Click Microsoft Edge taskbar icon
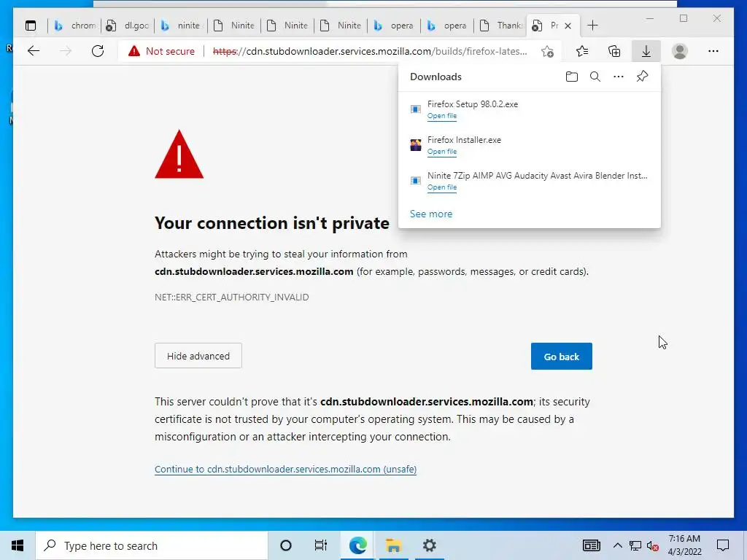The width and height of the screenshot is (747, 560). 357,545
